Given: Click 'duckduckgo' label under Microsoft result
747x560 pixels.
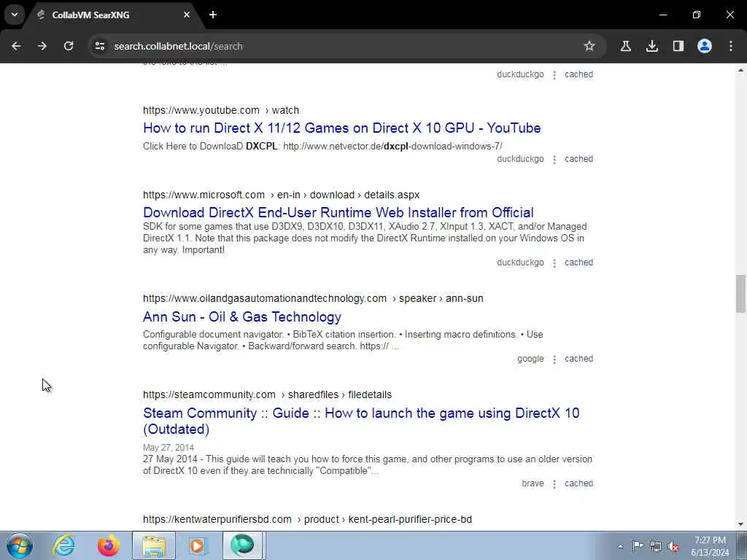Looking at the screenshot, I should (x=520, y=262).
